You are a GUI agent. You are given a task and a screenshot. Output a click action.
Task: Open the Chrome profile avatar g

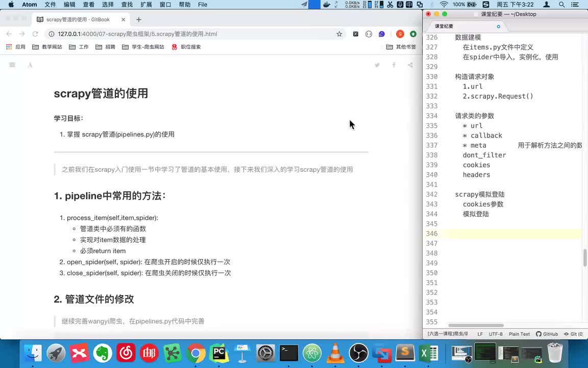400,34
